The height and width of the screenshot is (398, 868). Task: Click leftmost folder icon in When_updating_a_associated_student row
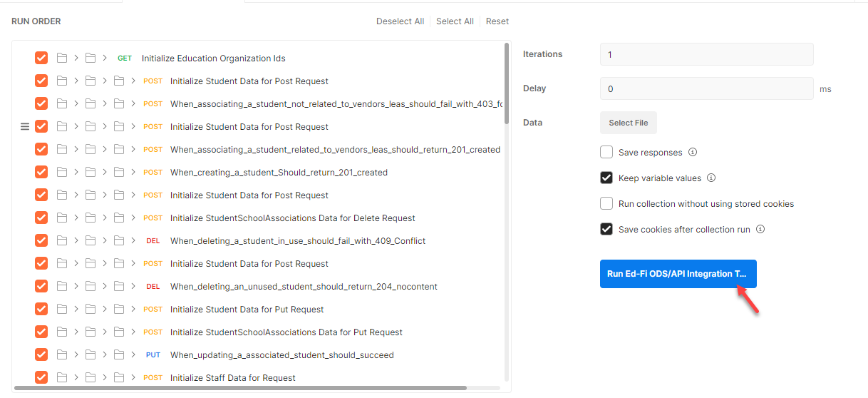click(x=61, y=355)
